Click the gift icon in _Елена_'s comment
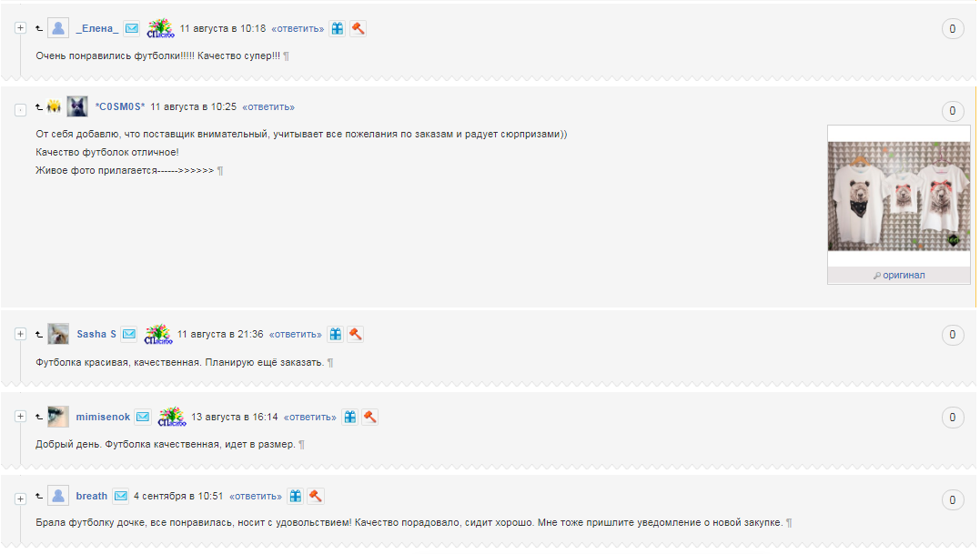Screen dimensions: 980x554 coord(338,28)
